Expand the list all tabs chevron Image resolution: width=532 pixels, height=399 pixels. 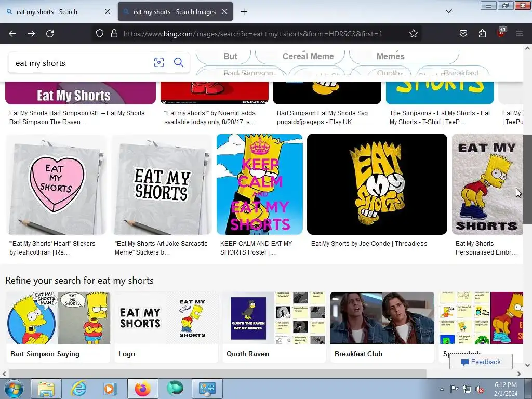(448, 11)
